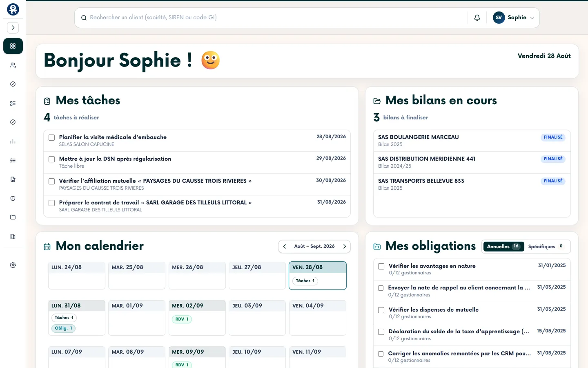Viewport: 588px width, 368px height.
Task: Click the clipboard icon beside Mes tâches
Action: 47,101
